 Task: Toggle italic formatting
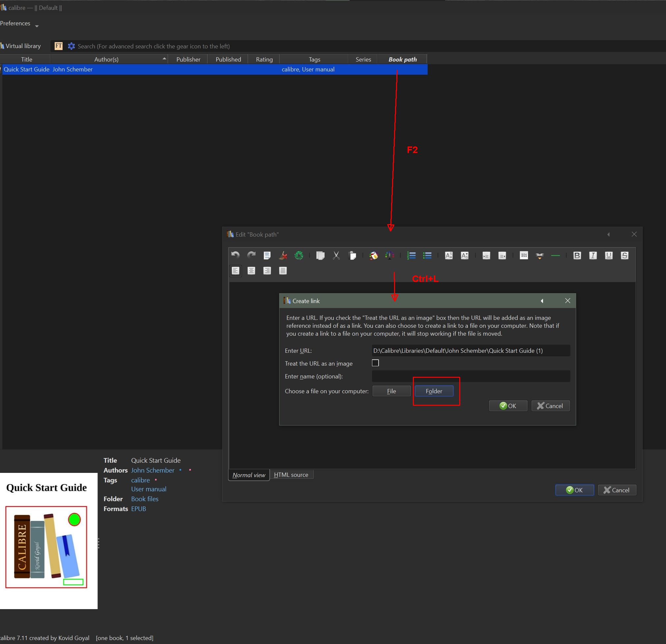(x=593, y=255)
